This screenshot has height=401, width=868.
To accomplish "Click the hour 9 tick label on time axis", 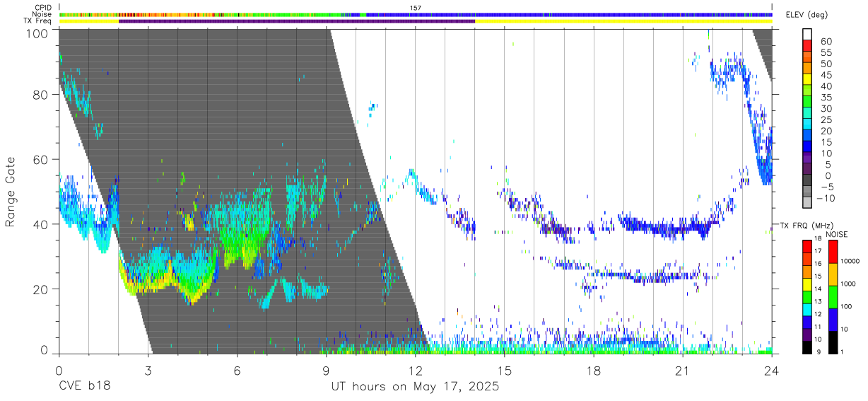I will point(327,371).
